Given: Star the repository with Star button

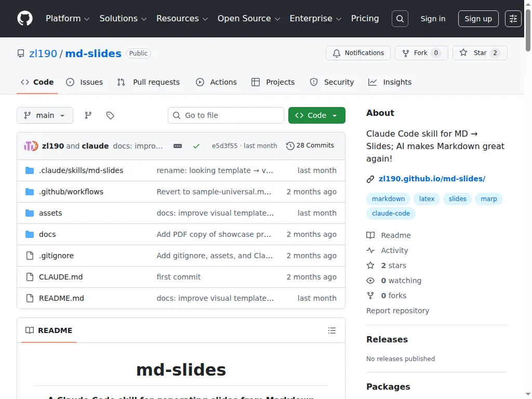Looking at the screenshot, I should 480,53.
